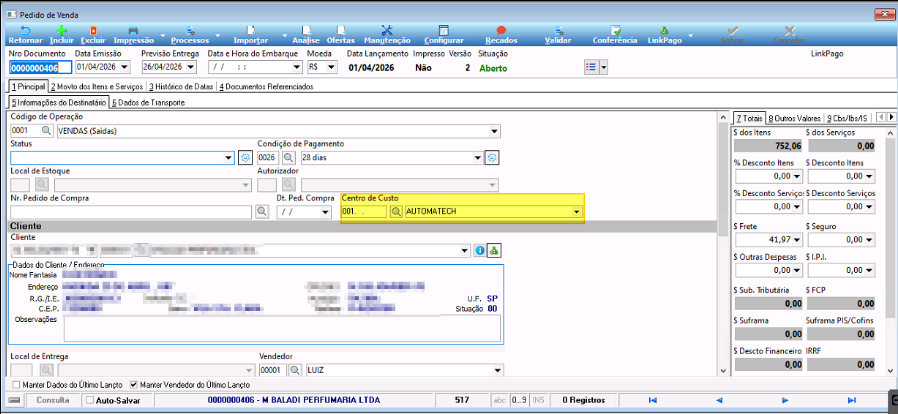Open Conferência from the toolbar
Screen dimensions: 898x414
pyautogui.click(x=615, y=35)
